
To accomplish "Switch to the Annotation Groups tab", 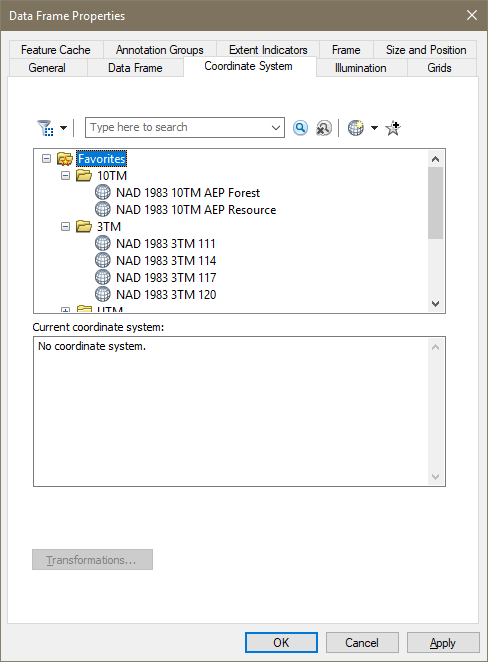I will pyautogui.click(x=160, y=50).
